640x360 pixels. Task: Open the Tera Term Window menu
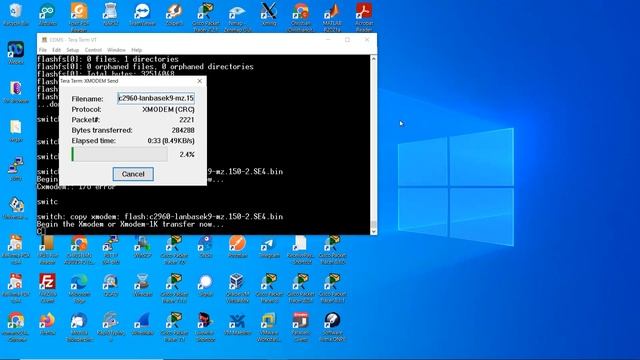tap(116, 50)
